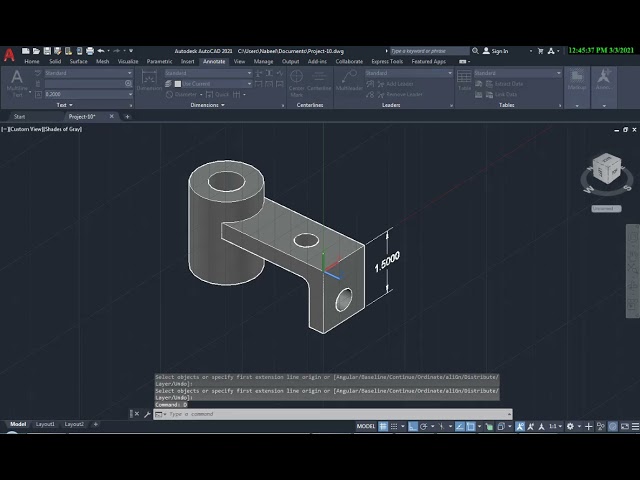640x480 pixels.
Task: Click the Shades of Gray visual style label
Action: pos(63,129)
